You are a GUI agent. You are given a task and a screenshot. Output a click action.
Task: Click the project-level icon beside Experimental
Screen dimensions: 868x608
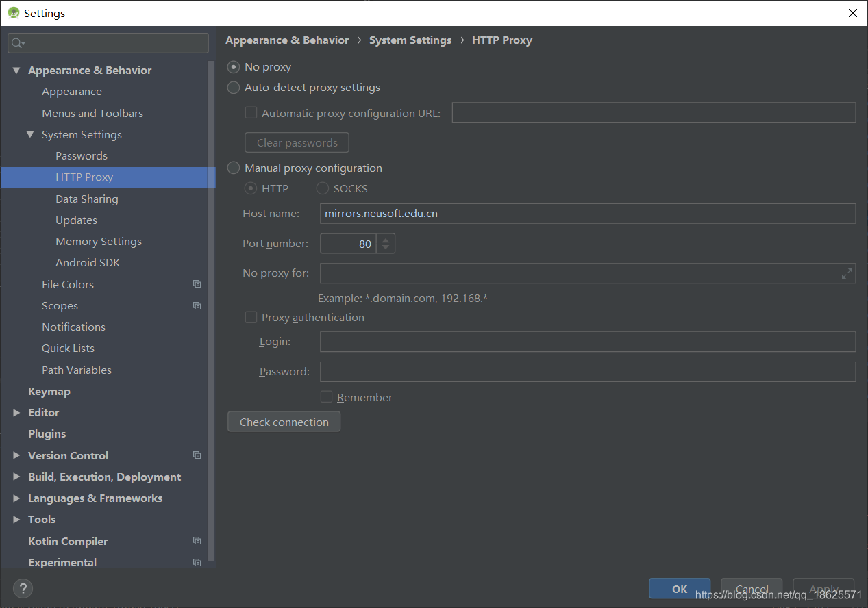(197, 562)
